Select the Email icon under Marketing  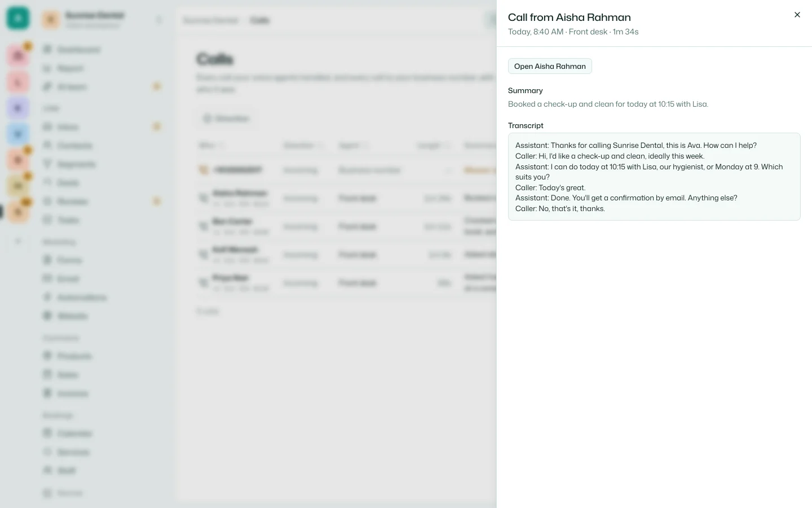click(47, 279)
